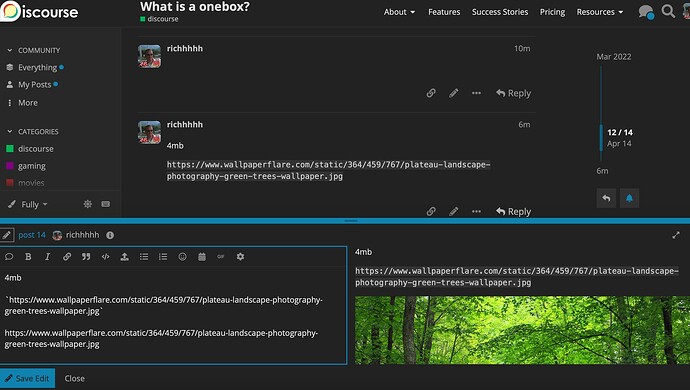Viewport: 690px width, 390px height.
Task: Edit the 4mb post with pencil icon
Action: click(454, 211)
